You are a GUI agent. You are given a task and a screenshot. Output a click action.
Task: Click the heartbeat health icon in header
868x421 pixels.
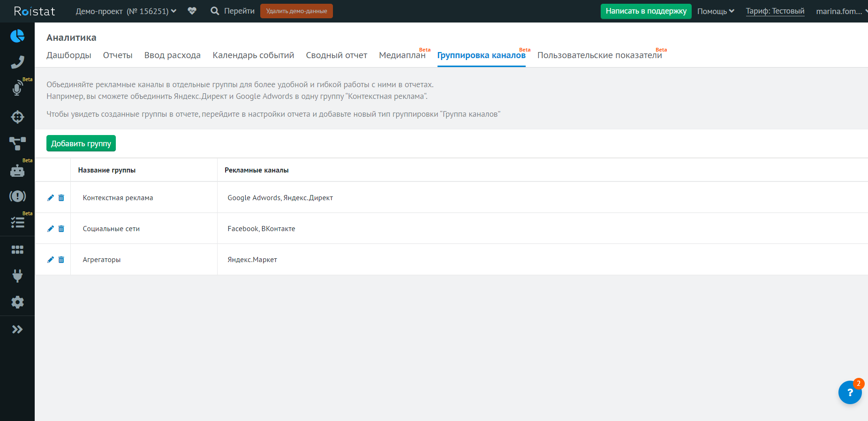(192, 11)
